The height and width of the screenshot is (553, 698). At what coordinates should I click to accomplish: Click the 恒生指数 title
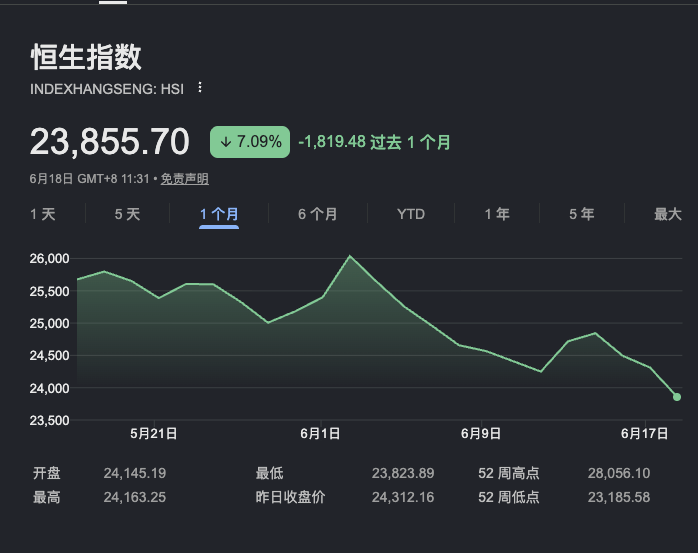pos(86,57)
